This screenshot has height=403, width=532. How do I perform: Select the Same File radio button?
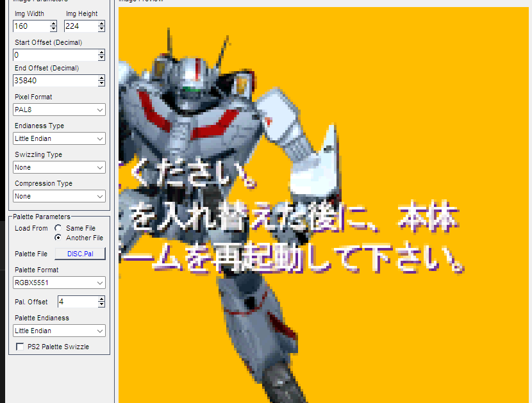click(x=58, y=228)
